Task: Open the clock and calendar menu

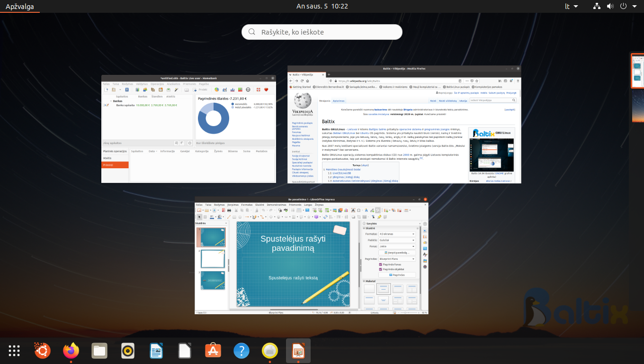Action: (322, 6)
